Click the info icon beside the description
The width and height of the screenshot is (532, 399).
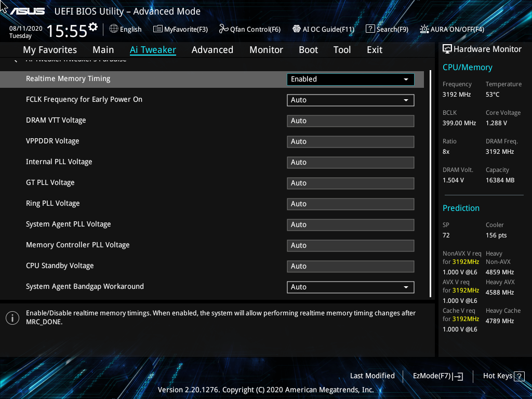click(12, 318)
